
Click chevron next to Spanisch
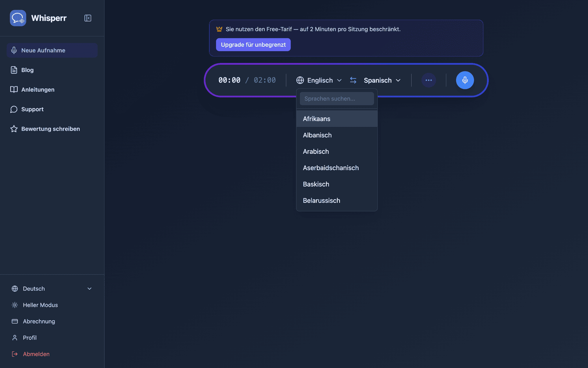coord(398,80)
